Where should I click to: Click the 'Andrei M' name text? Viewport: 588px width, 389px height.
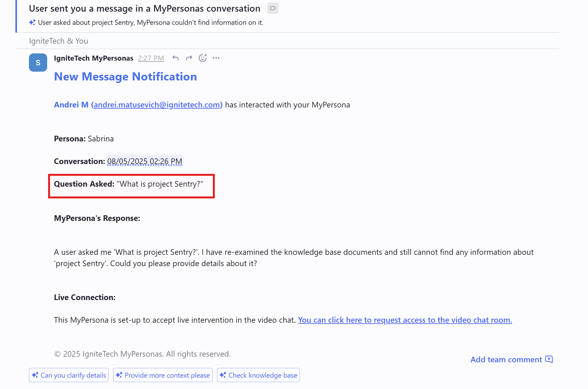71,105
